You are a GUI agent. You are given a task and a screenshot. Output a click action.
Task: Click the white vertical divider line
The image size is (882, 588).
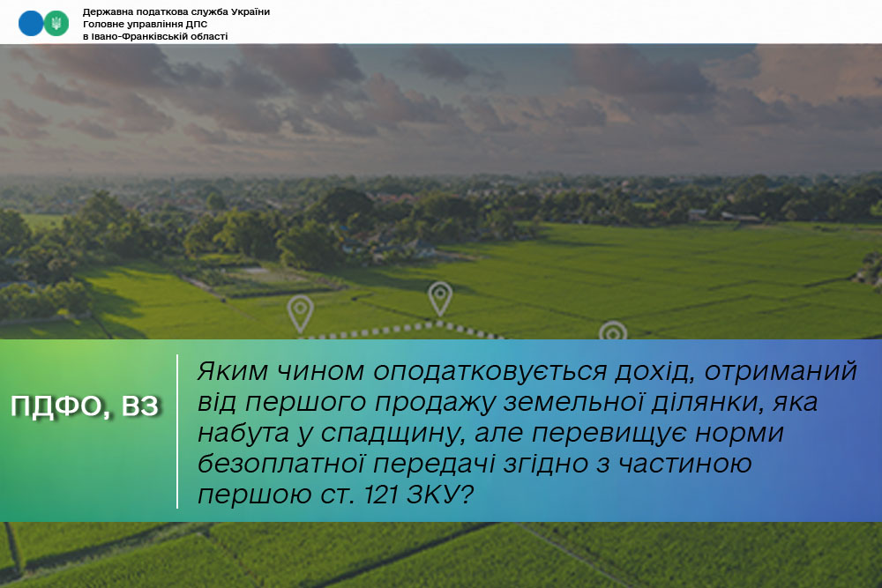click(x=177, y=431)
